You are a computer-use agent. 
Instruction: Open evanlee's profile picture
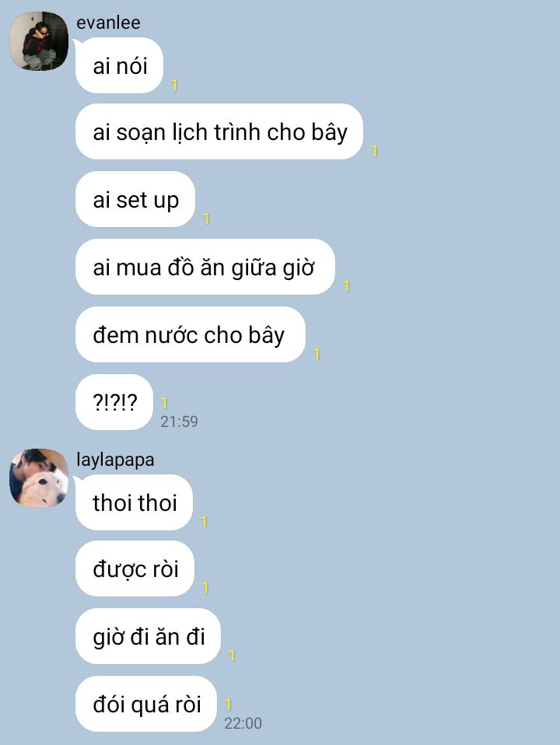pos(39,41)
